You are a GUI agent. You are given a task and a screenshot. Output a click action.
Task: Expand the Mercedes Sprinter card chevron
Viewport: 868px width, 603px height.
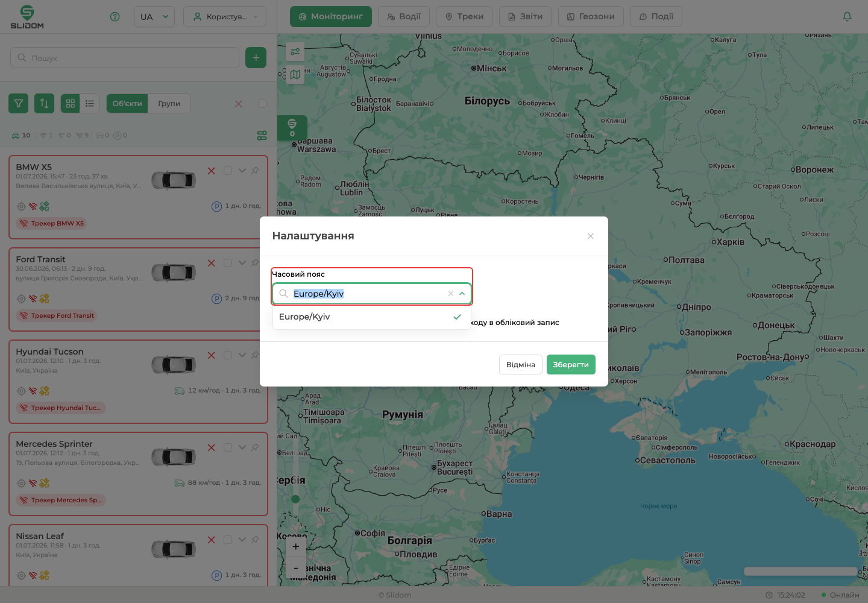(x=242, y=447)
